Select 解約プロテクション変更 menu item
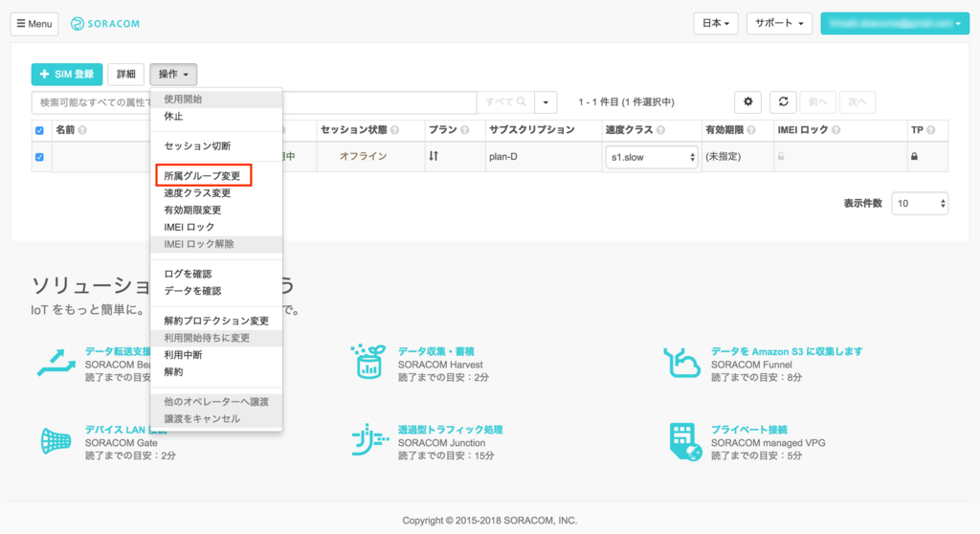Viewport: 980px width, 534px height. pos(215,321)
